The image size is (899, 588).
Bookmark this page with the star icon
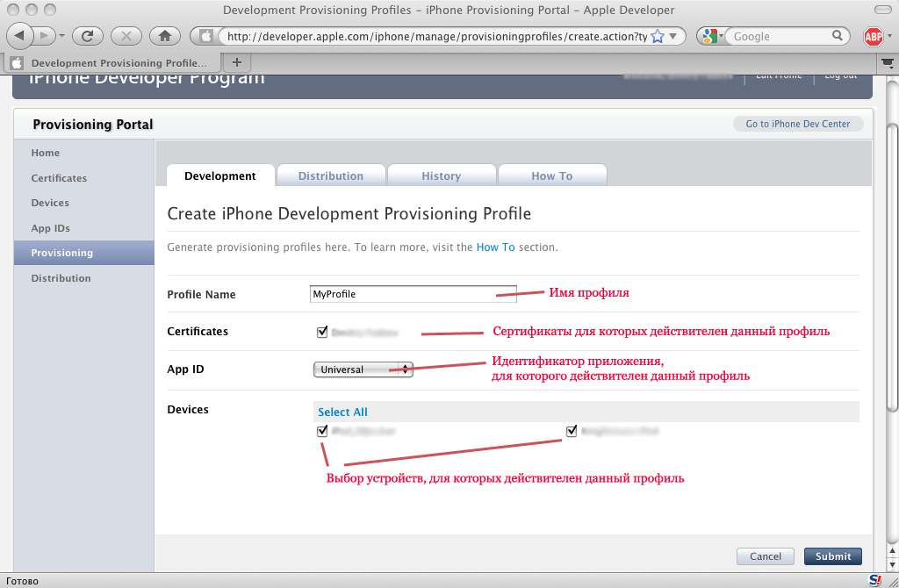tap(658, 36)
